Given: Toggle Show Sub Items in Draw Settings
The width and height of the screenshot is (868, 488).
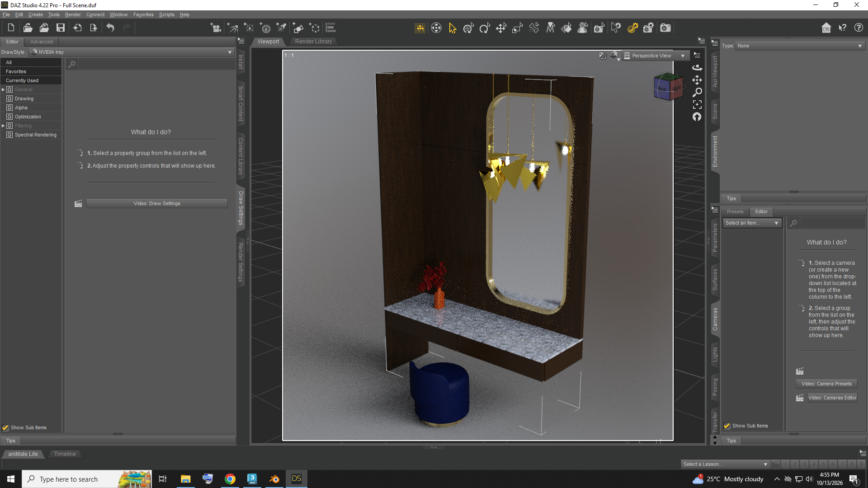Looking at the screenshot, I should pos(5,427).
